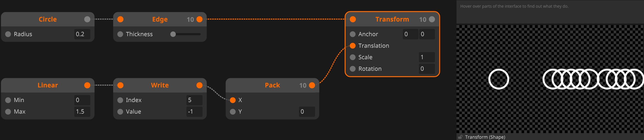Select the Write node title

click(x=160, y=85)
